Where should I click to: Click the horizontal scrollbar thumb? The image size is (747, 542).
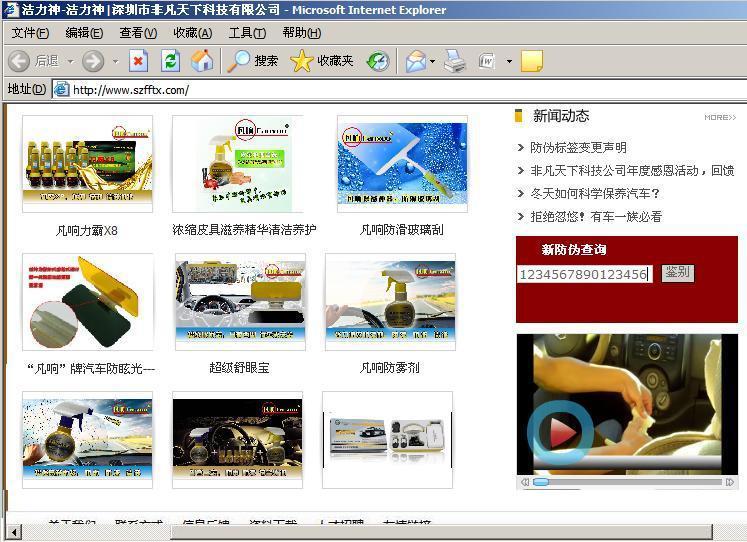point(441,532)
